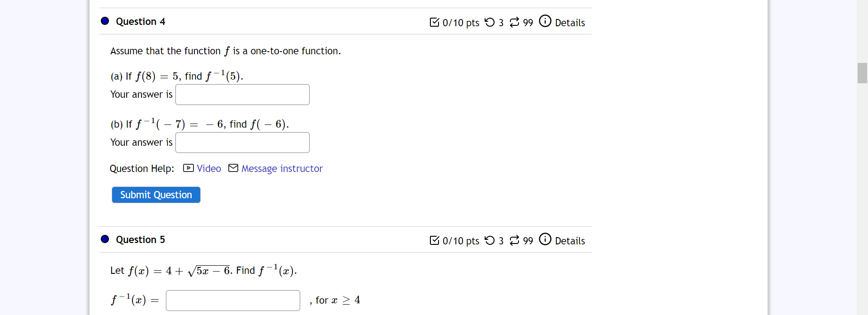The height and width of the screenshot is (315, 868).
Task: Open the info icon next to Question 5 Details
Action: [x=545, y=239]
